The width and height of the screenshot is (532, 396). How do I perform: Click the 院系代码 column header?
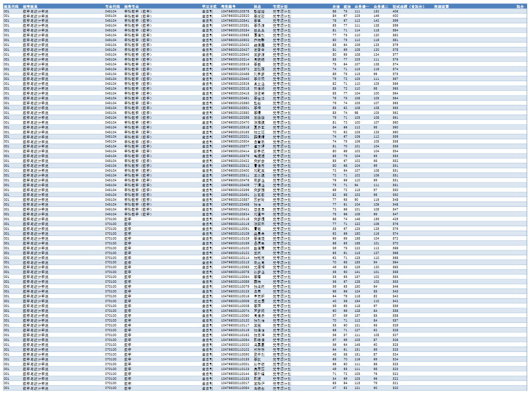tap(11, 7)
